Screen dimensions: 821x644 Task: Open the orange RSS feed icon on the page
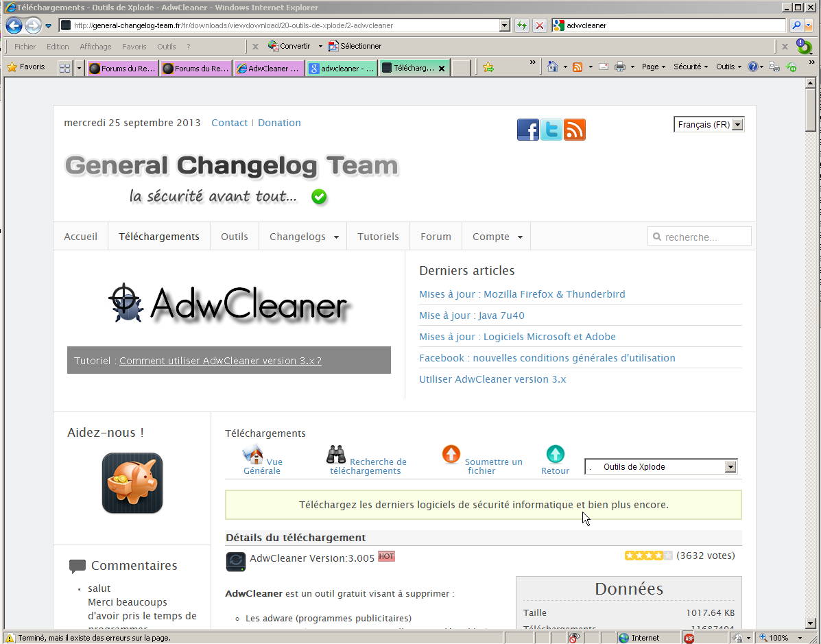point(574,130)
